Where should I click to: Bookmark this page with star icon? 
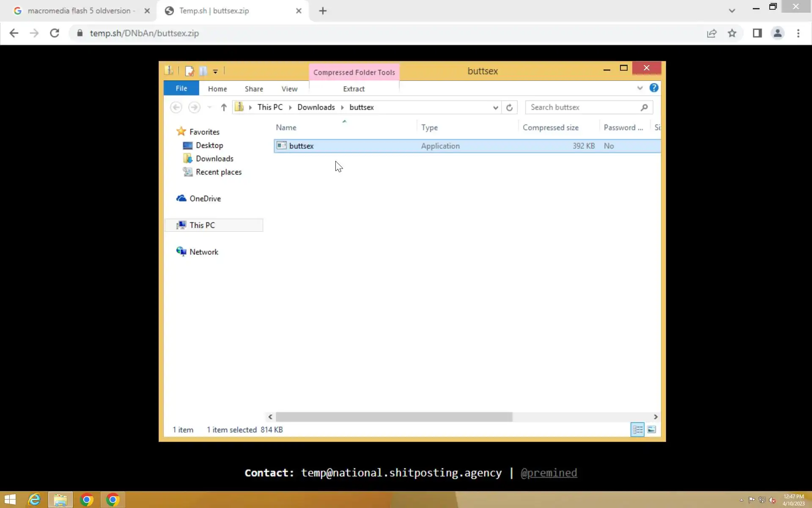[732, 33]
